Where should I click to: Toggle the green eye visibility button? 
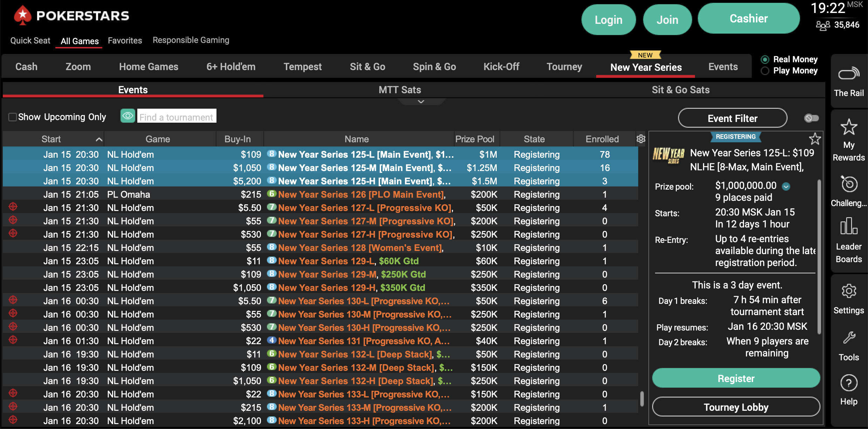[x=128, y=116]
